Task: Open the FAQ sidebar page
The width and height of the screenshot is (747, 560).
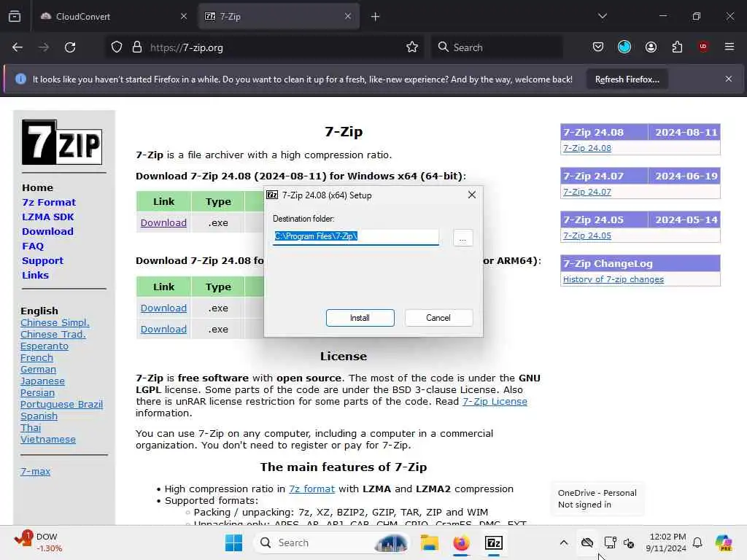Action: coord(33,246)
